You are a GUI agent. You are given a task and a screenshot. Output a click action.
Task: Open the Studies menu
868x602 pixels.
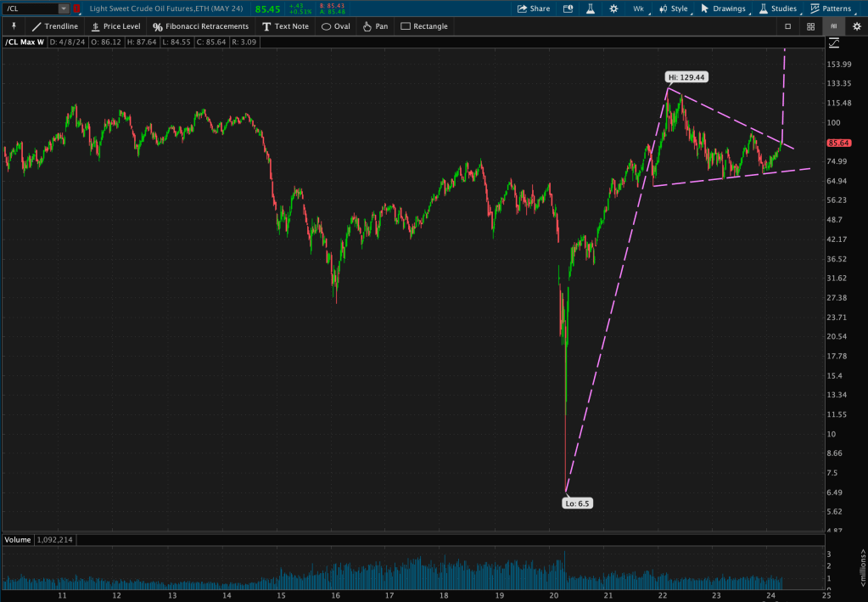777,8
